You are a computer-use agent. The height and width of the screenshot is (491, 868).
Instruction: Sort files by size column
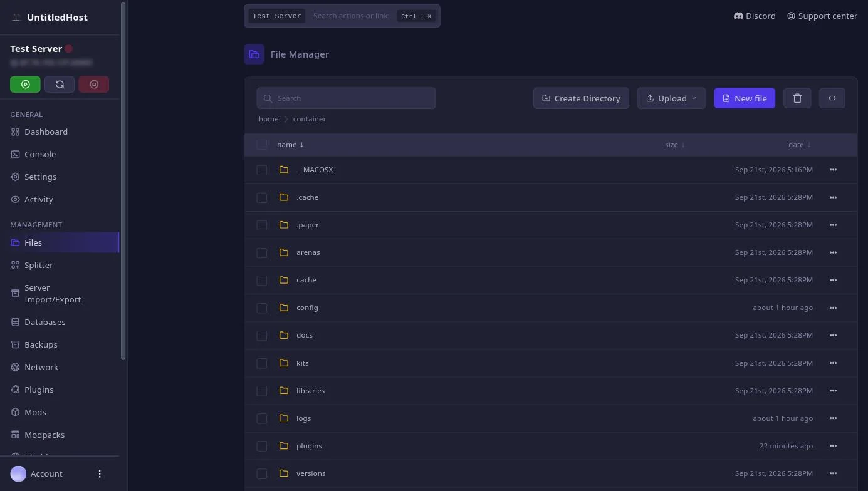click(x=675, y=145)
